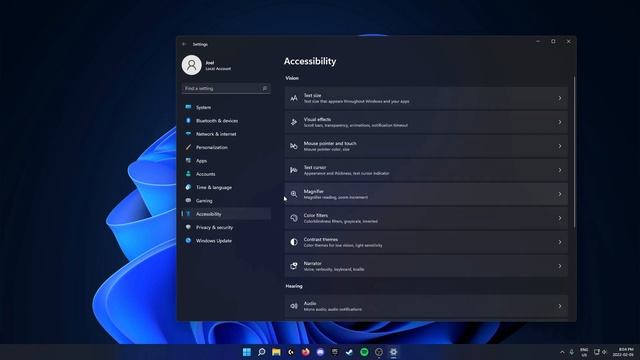Open Spotify from the taskbar
The height and width of the screenshot is (360, 640).
coord(364,352)
